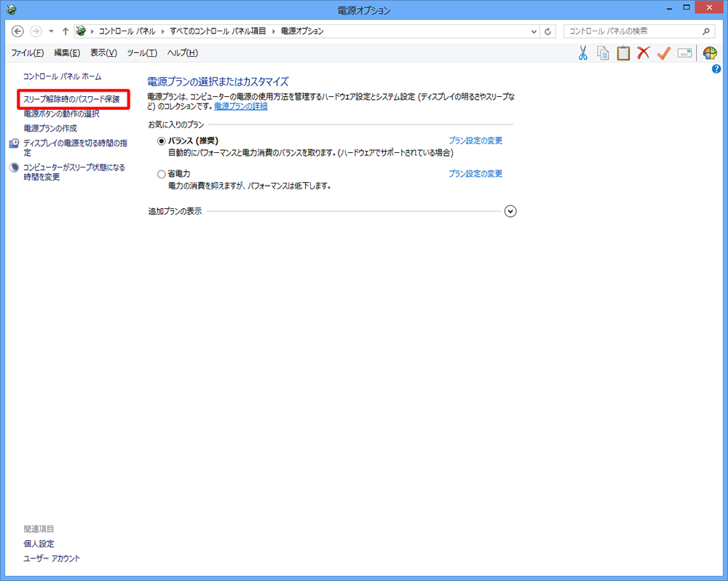
Task: Open 個人設定 related item
Action: click(x=39, y=544)
